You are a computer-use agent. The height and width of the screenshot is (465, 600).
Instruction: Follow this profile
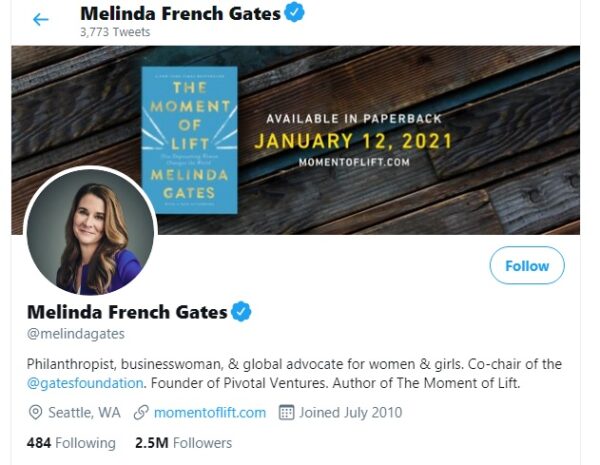pyautogui.click(x=526, y=266)
